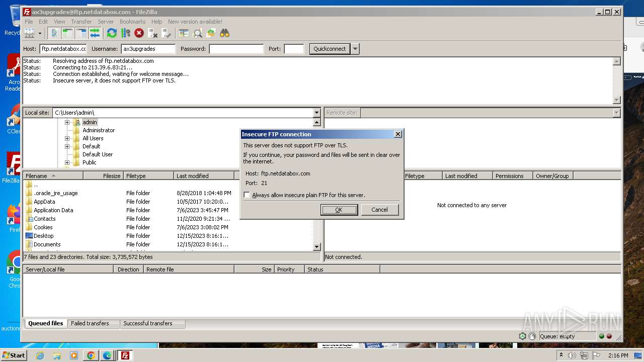Toggle message log display
644x362 pixels.
tap(54, 33)
